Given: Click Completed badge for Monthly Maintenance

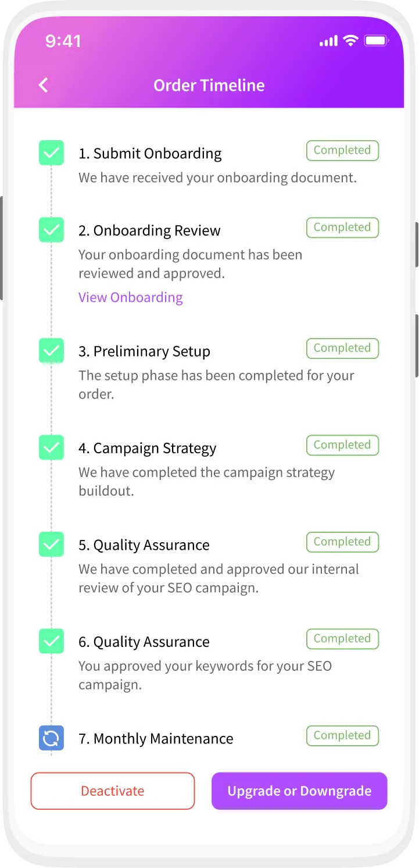Looking at the screenshot, I should coord(342,736).
